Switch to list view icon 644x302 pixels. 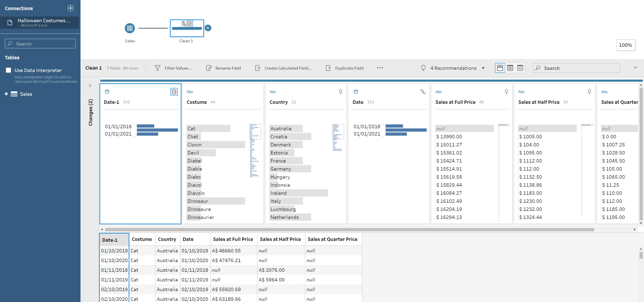pyautogui.click(x=520, y=68)
